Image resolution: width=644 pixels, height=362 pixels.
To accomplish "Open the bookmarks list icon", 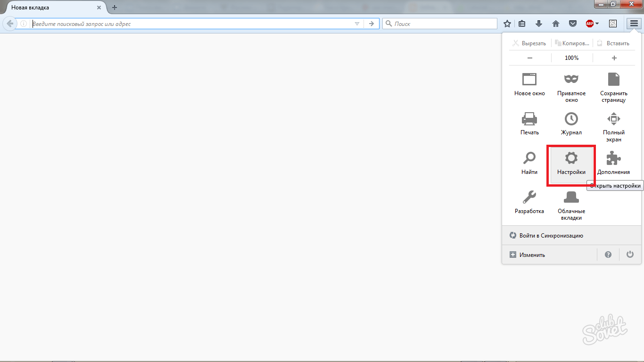I will point(522,24).
